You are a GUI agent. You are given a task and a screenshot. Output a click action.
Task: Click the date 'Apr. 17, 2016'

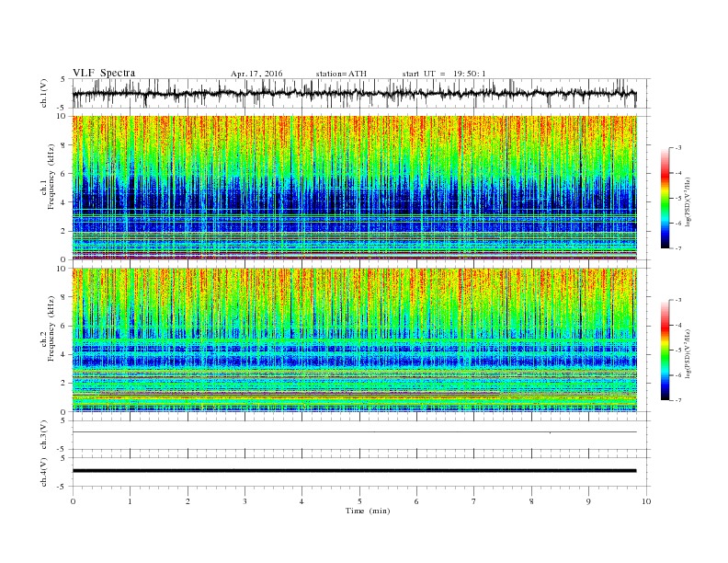point(256,74)
